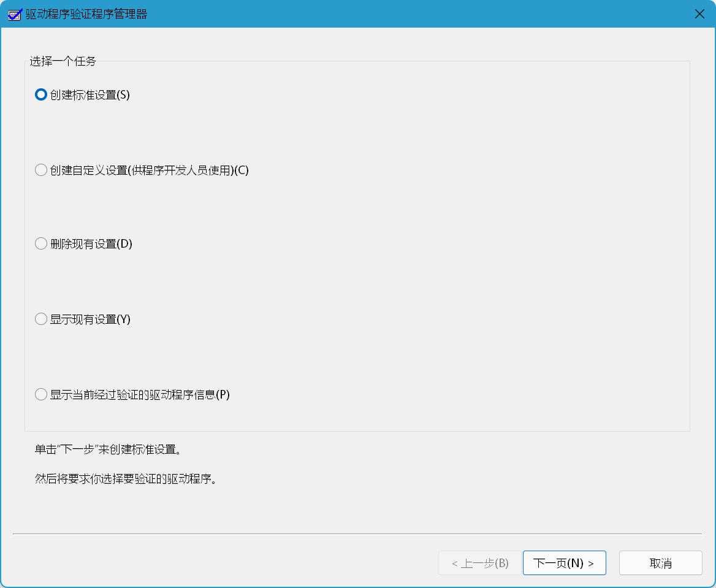Select the label next to 创建标准设置 radio
The image size is (716, 588).
coord(89,94)
